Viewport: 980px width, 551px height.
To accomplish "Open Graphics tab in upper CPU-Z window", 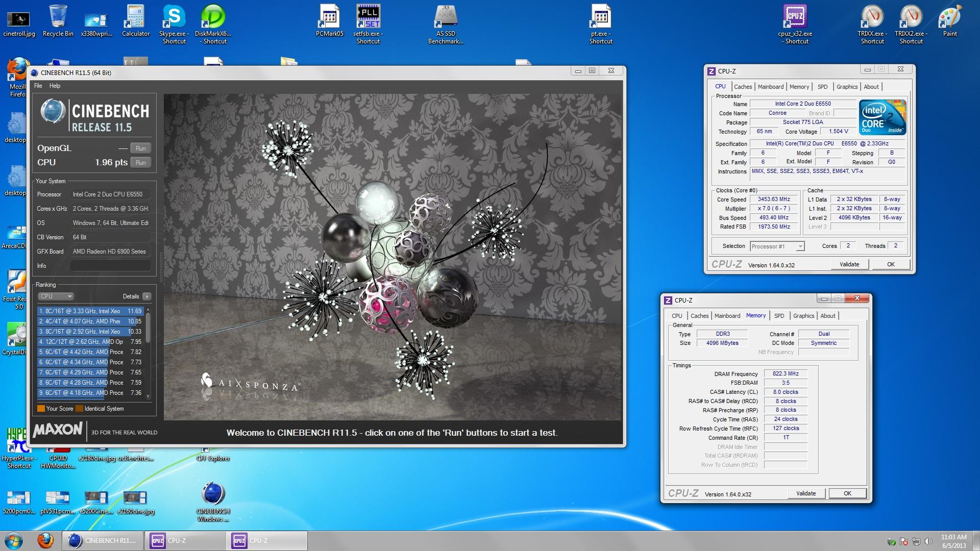I will point(847,87).
